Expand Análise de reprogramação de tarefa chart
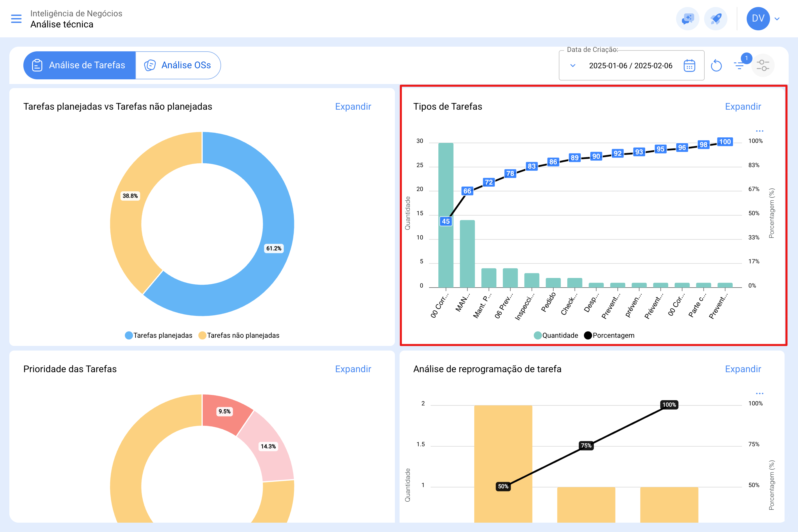Viewport: 798px width, 532px height. 743,369
